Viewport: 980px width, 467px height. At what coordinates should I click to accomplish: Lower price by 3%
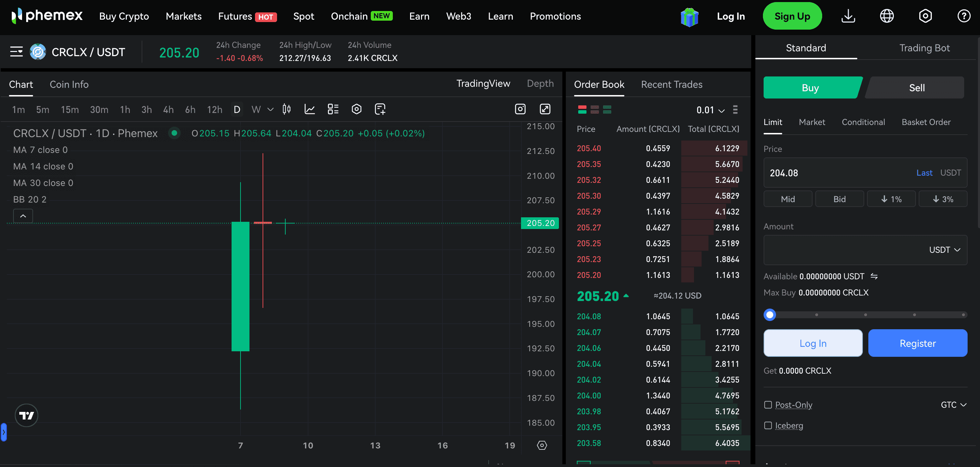click(x=943, y=199)
